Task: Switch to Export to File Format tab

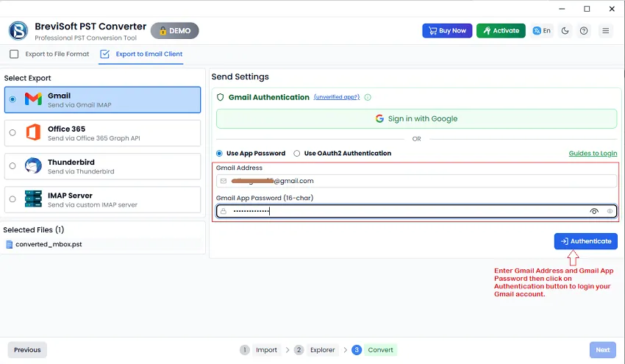Action: click(49, 54)
